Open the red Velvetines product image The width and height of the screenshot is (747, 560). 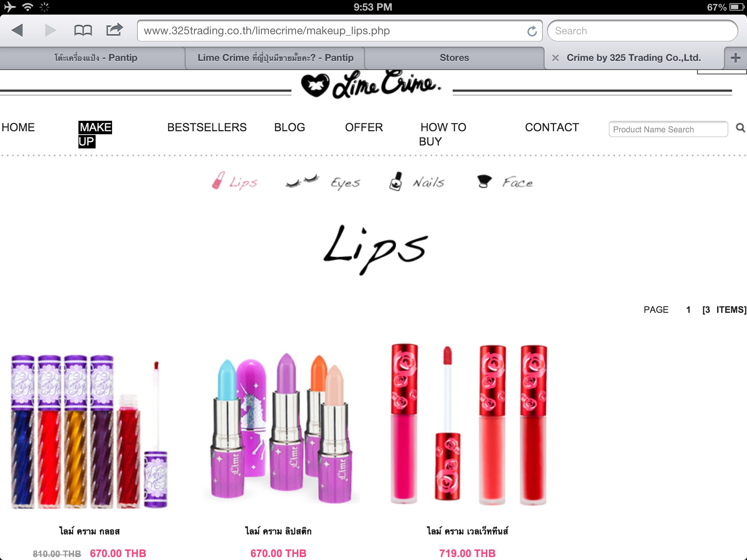click(x=469, y=425)
